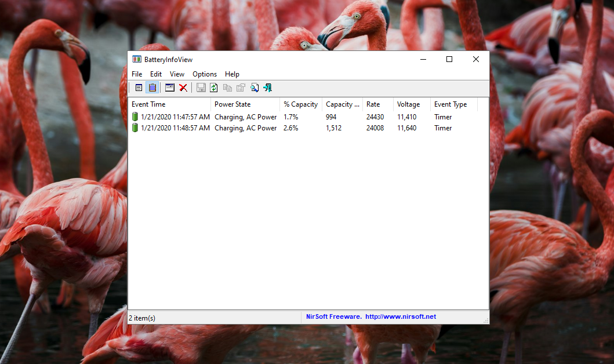Clear the log with the red X icon
The width and height of the screenshot is (614, 364).
tap(183, 88)
